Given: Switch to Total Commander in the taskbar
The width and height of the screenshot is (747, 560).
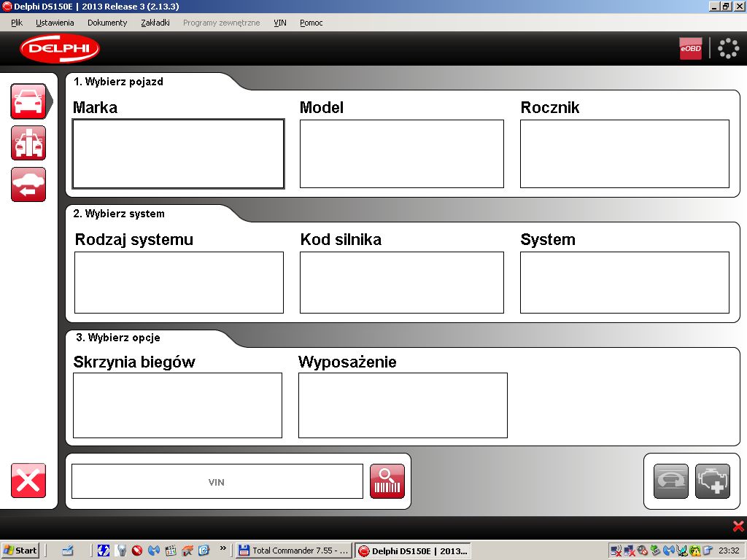Looking at the screenshot, I should point(294,551).
